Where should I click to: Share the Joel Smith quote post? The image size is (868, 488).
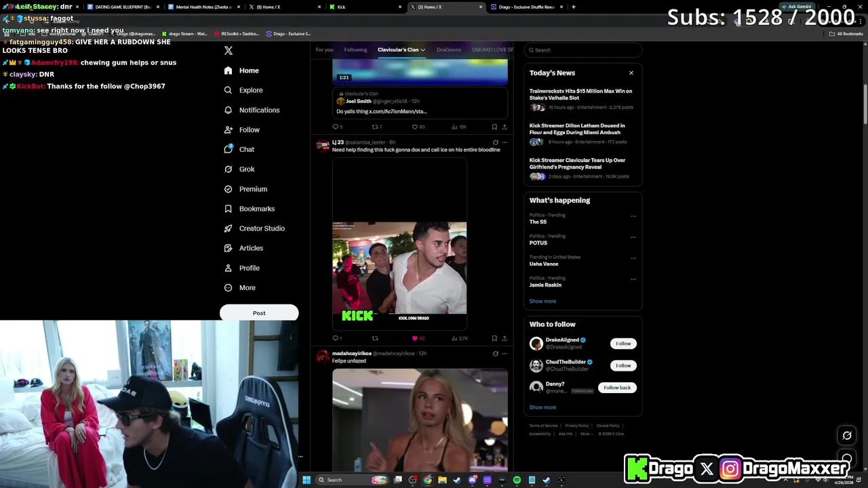coord(505,127)
